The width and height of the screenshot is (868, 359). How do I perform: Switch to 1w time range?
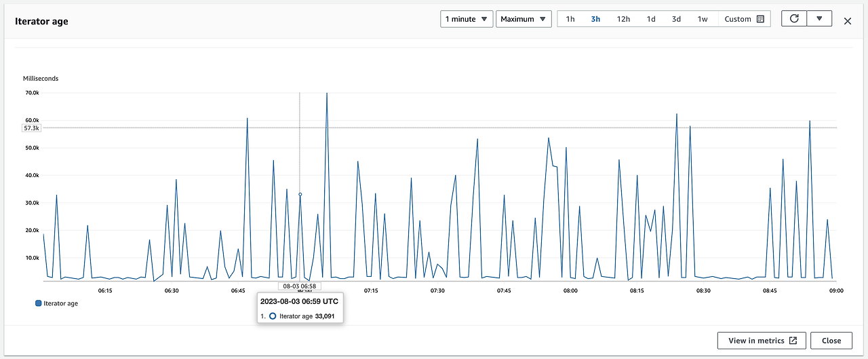[703, 19]
